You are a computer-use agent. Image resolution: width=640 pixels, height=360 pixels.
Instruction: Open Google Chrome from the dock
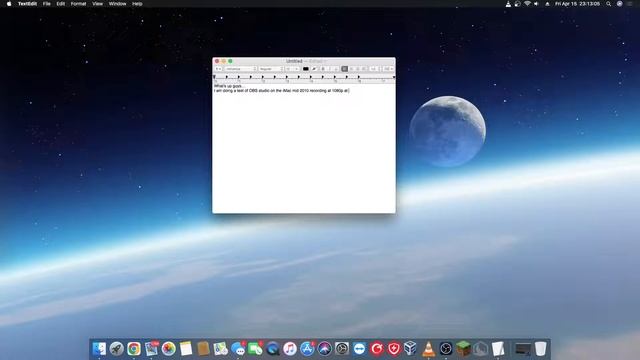(x=134, y=349)
